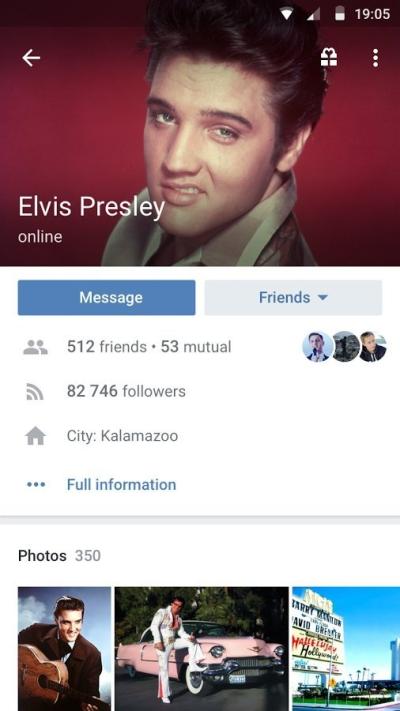Open Full information link

point(122,485)
